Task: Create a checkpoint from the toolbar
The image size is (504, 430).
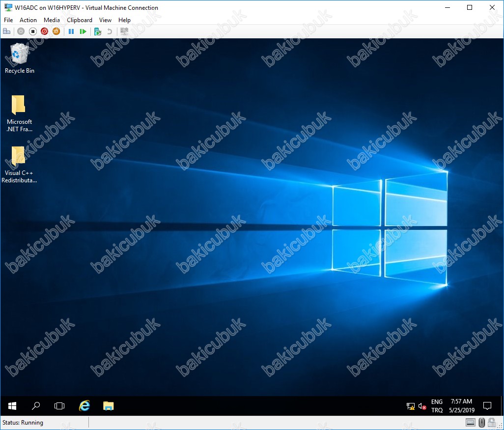Action: 98,31
